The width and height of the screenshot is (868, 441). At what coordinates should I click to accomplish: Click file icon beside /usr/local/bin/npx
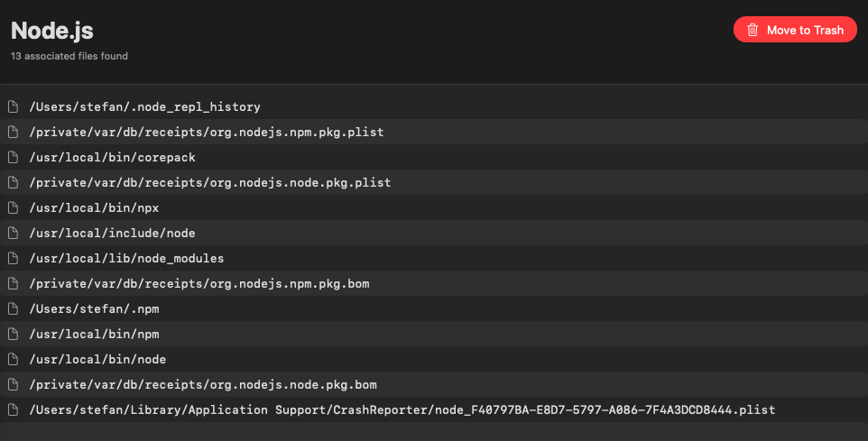[x=13, y=208]
